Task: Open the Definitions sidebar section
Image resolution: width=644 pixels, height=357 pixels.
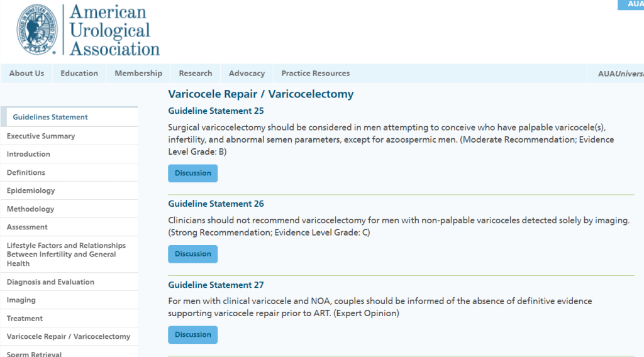Action: (x=26, y=173)
